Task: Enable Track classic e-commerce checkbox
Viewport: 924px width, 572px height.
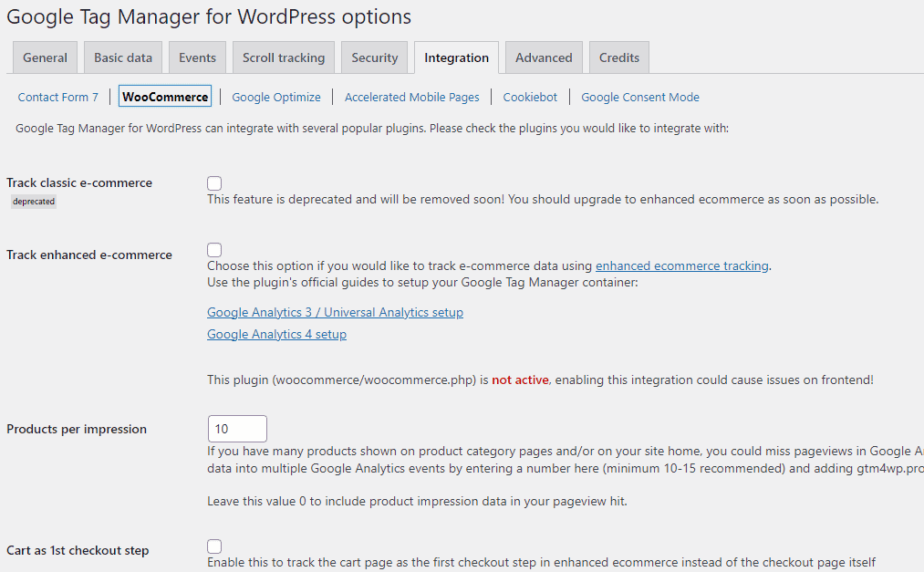Action: (214, 183)
